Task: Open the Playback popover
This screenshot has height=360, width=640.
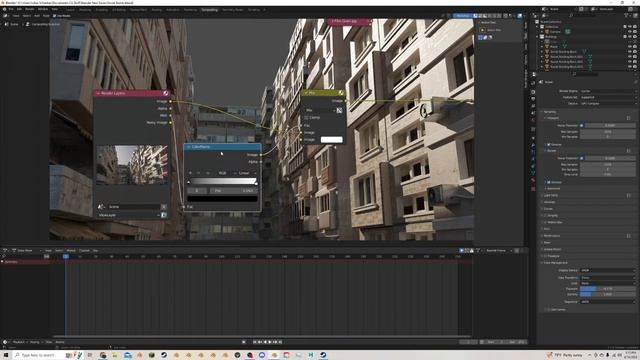Action: [19, 342]
